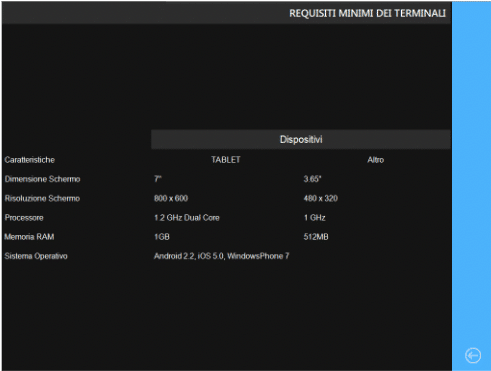Select the Processore row label
The width and height of the screenshot is (491, 371).
(24, 218)
